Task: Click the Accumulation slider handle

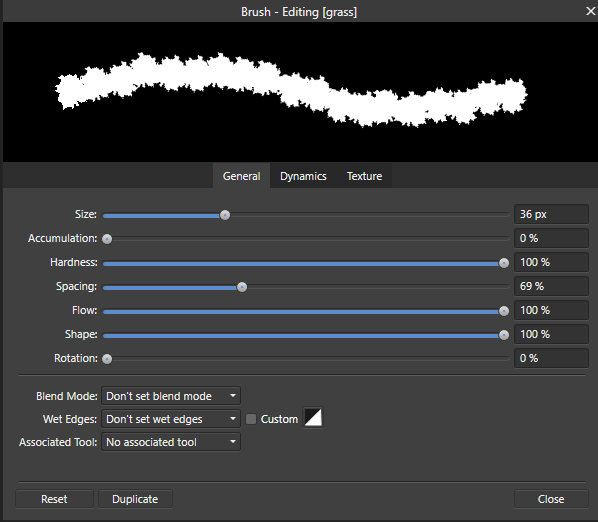Action: (107, 239)
